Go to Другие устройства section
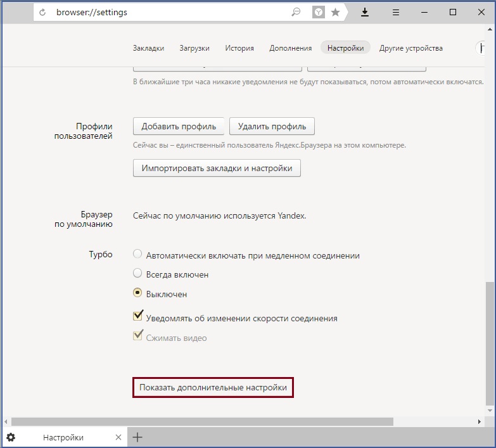 pos(411,48)
